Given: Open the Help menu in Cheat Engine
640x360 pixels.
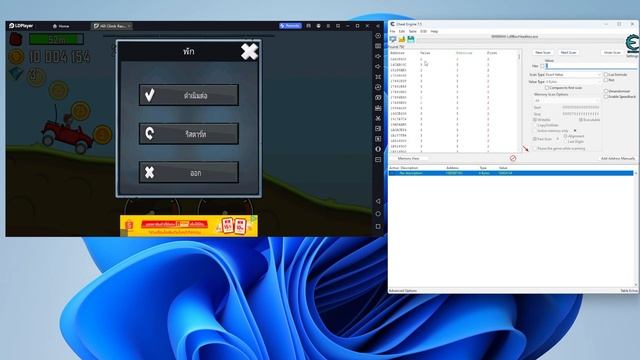Looking at the screenshot, I should [434, 31].
